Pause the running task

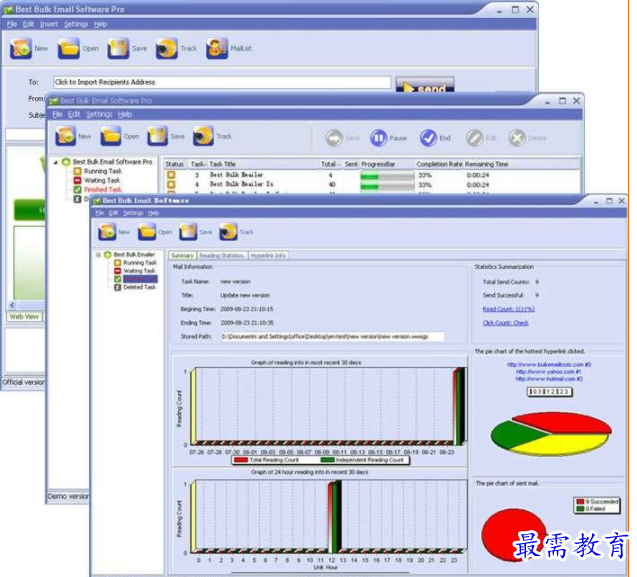(x=378, y=138)
